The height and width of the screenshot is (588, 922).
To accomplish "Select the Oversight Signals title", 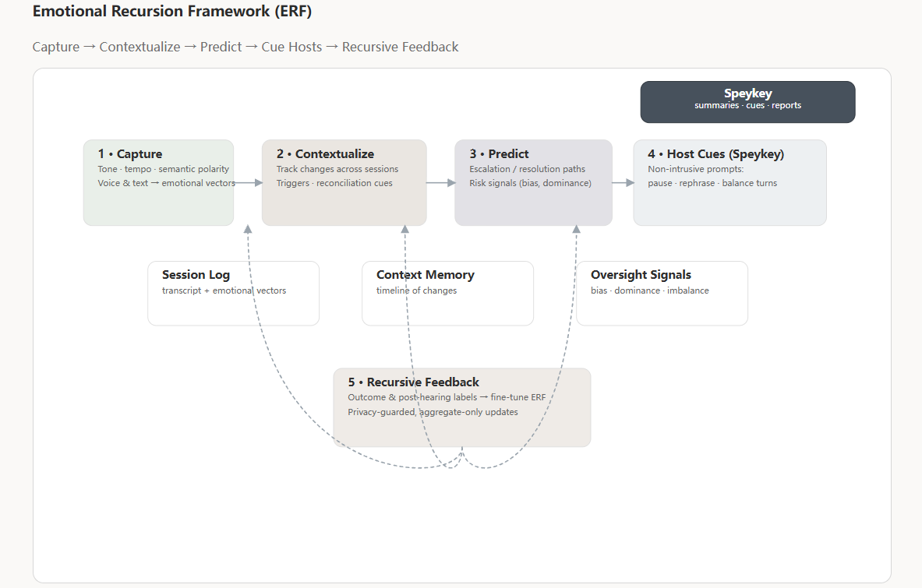I will pos(641,275).
